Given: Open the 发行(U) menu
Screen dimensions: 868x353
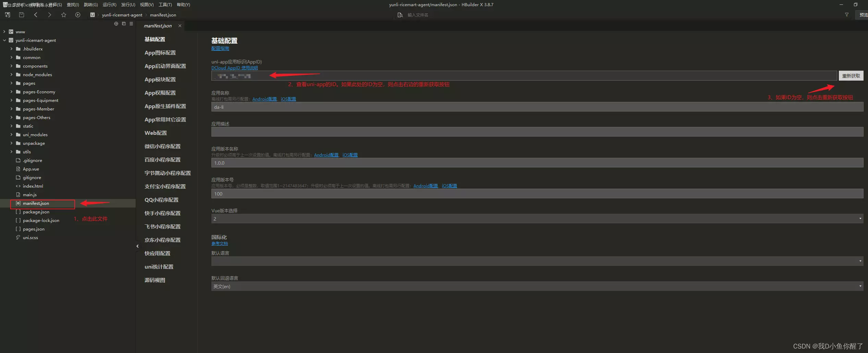Looking at the screenshot, I should coord(128,5).
